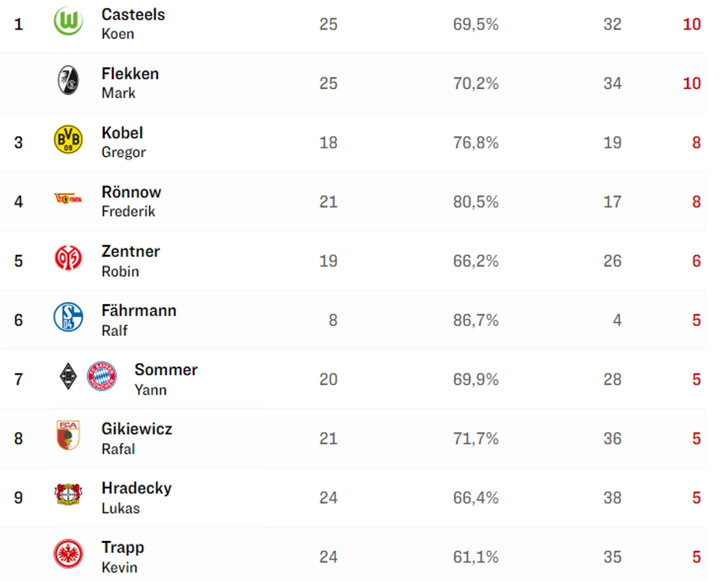Open Flekken Mark player profile
Screen dimensions: 728x581
point(130,83)
